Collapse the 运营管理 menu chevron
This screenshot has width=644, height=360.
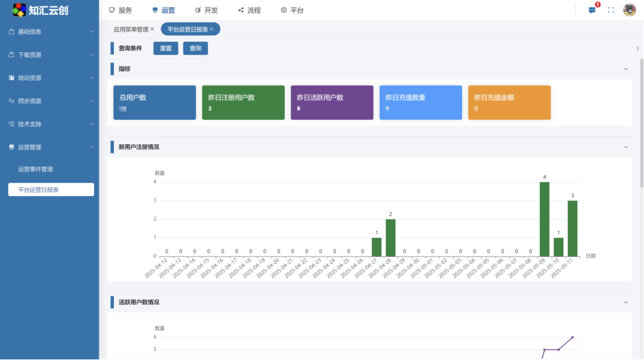point(91,147)
